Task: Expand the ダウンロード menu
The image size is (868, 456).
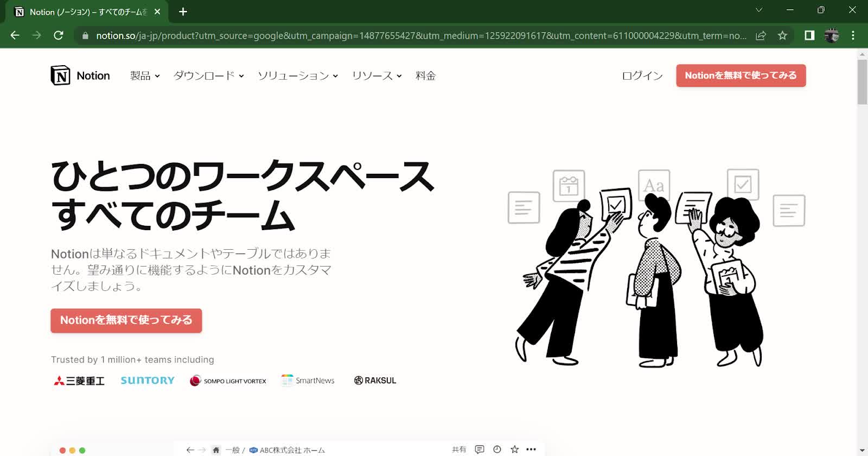Action: (x=209, y=75)
